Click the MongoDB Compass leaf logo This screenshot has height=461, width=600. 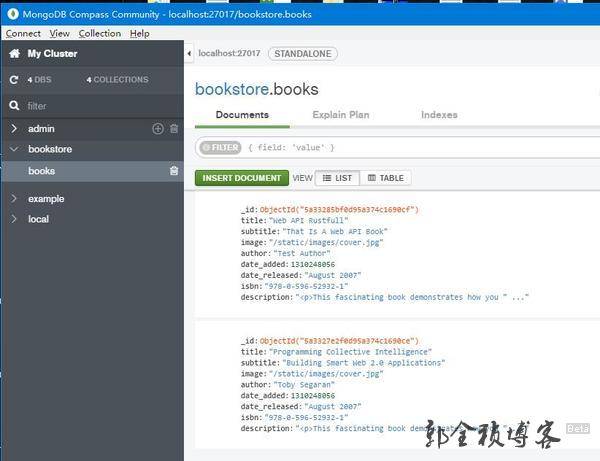tap(13, 14)
